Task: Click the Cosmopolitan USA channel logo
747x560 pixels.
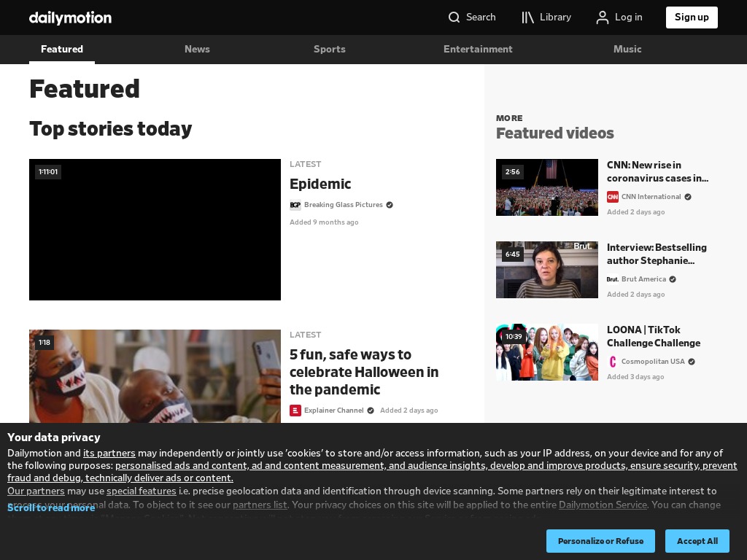Action: 613,362
